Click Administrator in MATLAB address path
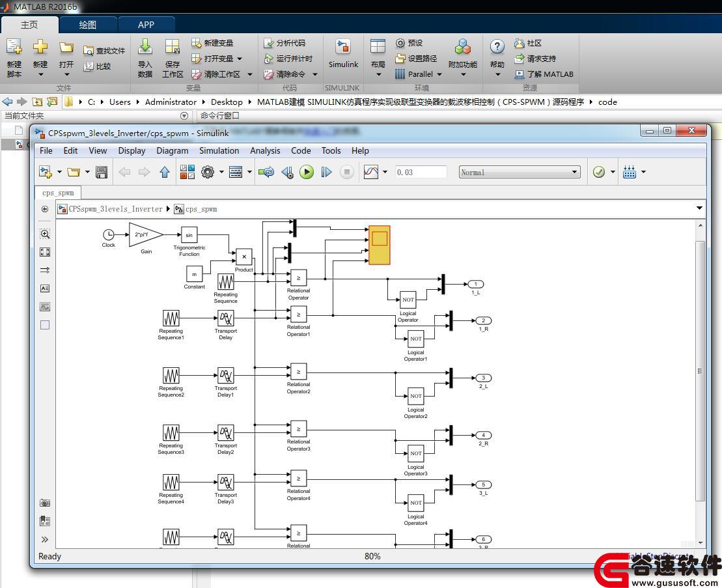The height and width of the screenshot is (588, 722). (171, 102)
